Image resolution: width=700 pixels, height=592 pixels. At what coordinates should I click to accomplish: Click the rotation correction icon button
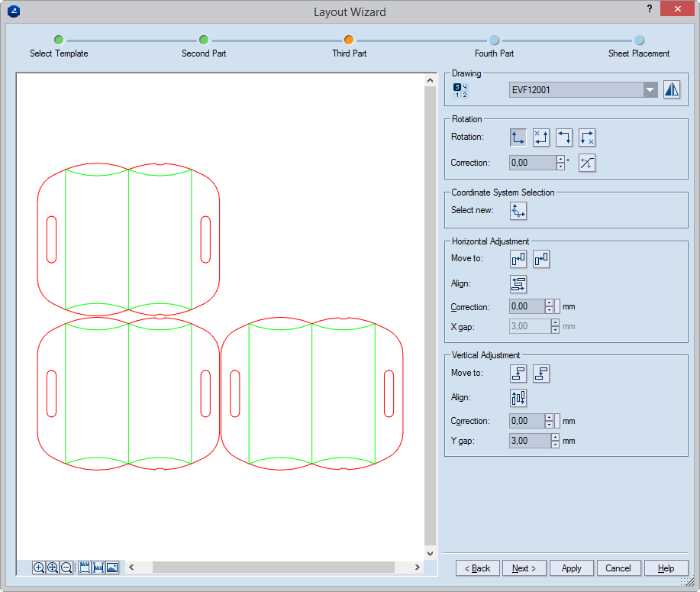click(587, 163)
